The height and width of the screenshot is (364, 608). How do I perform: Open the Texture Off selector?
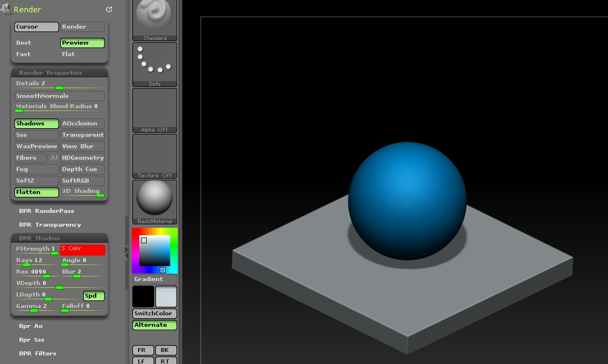[x=155, y=156]
